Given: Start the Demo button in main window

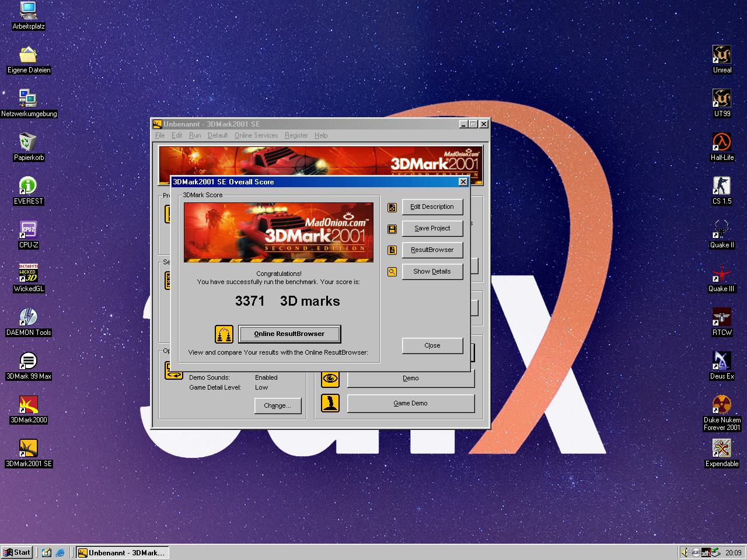Looking at the screenshot, I should pyautogui.click(x=410, y=378).
